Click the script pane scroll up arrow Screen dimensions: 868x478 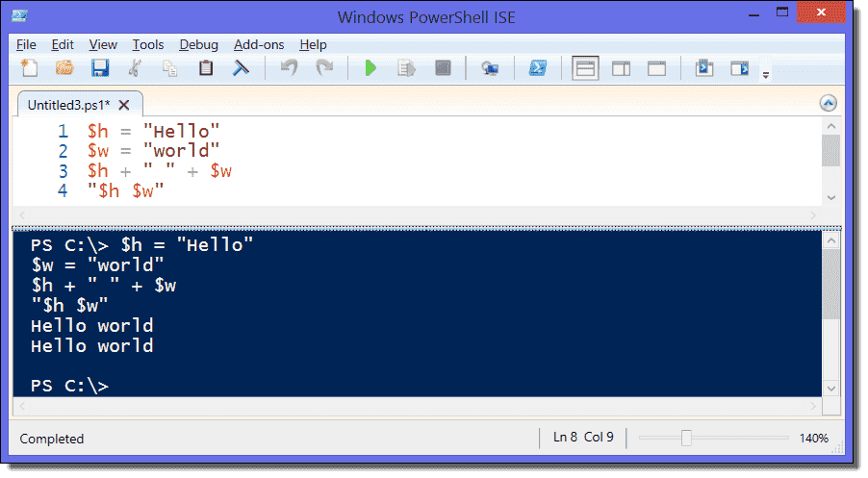pyautogui.click(x=830, y=126)
